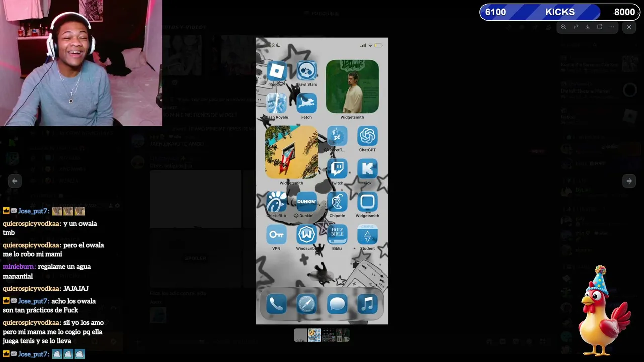This screenshot has width=644, height=362.
Task: Zoom into the image with the magnifier icon
Action: [563, 27]
